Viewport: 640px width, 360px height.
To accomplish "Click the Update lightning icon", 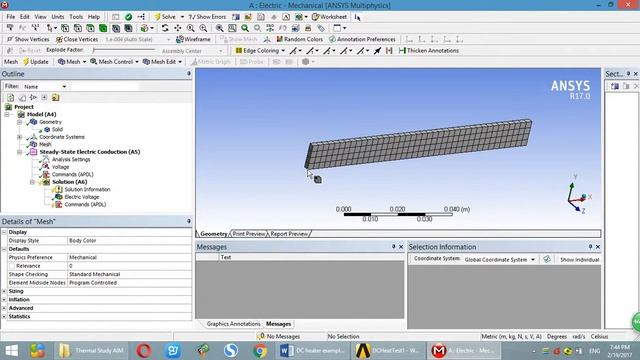I will point(26,62).
